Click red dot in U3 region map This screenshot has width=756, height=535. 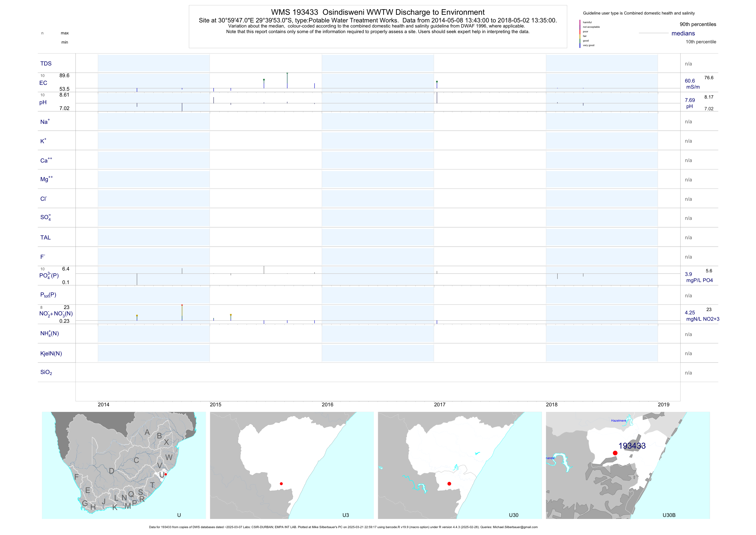[x=281, y=484]
